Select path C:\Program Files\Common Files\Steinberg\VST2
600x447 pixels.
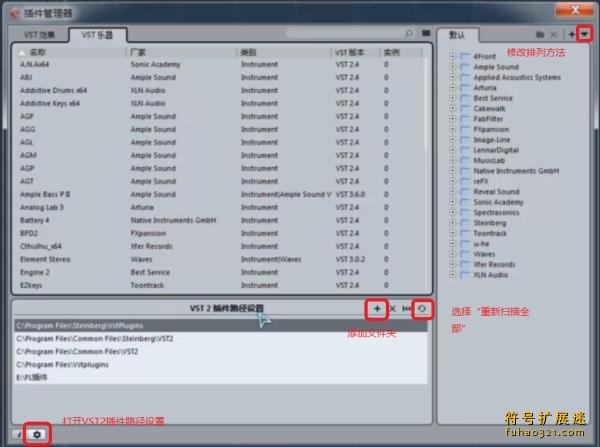click(x=221, y=339)
